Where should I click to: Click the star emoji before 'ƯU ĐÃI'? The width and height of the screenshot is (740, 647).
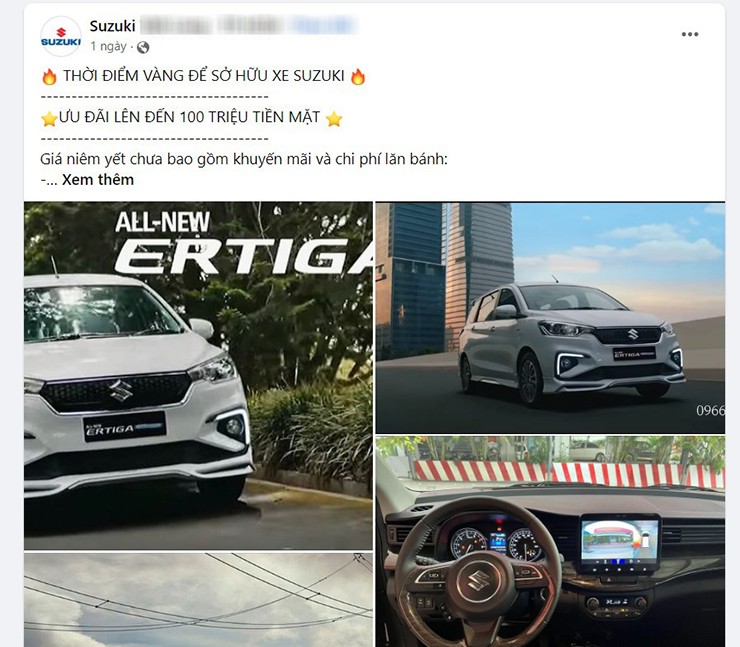[49, 118]
